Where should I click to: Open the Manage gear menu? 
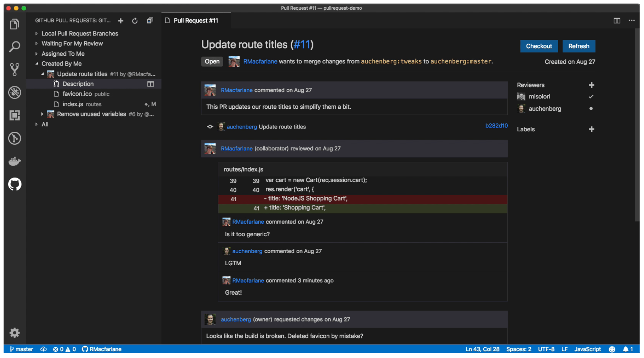point(14,333)
